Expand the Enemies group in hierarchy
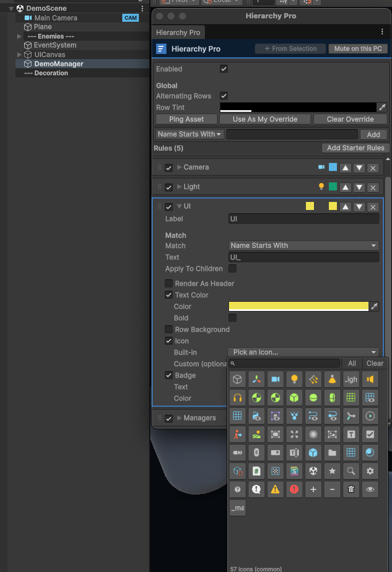The image size is (392, 572). pyautogui.click(x=20, y=36)
